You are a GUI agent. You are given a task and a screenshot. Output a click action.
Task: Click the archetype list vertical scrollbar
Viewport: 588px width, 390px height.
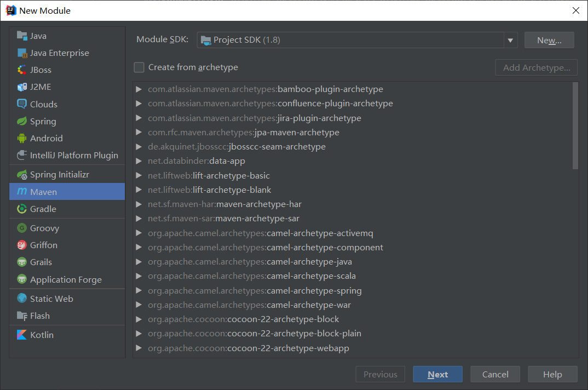[x=575, y=126]
